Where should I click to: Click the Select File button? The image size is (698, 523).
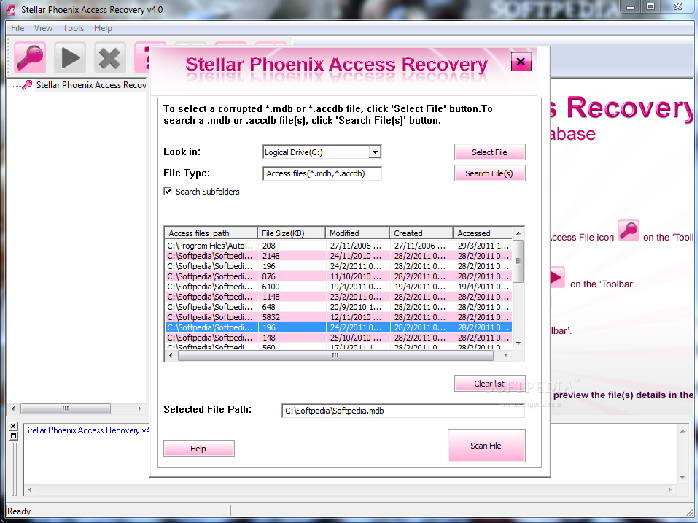coord(490,152)
